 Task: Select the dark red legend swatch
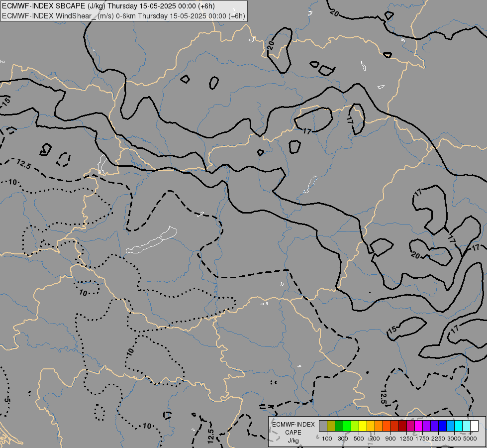point(403,426)
